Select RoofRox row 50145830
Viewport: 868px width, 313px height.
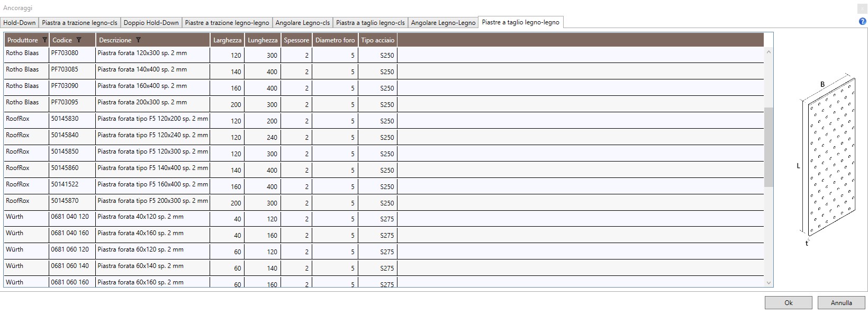384,121
